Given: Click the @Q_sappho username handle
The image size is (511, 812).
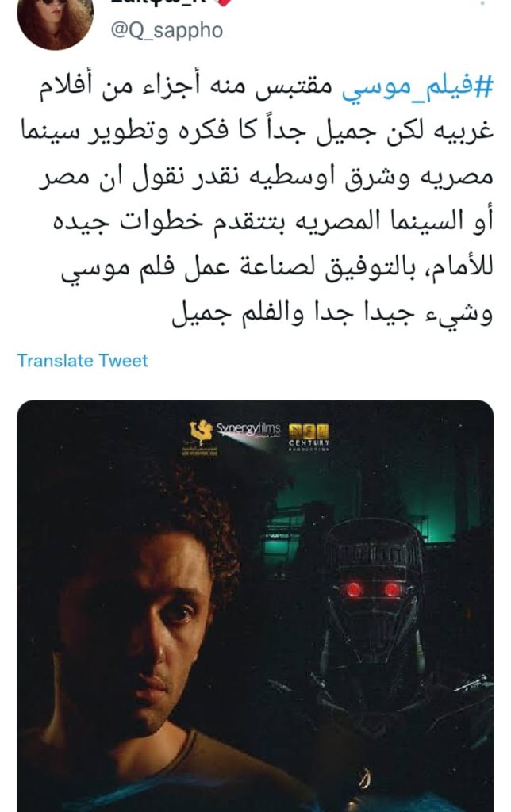Looking at the screenshot, I should [x=167, y=30].
